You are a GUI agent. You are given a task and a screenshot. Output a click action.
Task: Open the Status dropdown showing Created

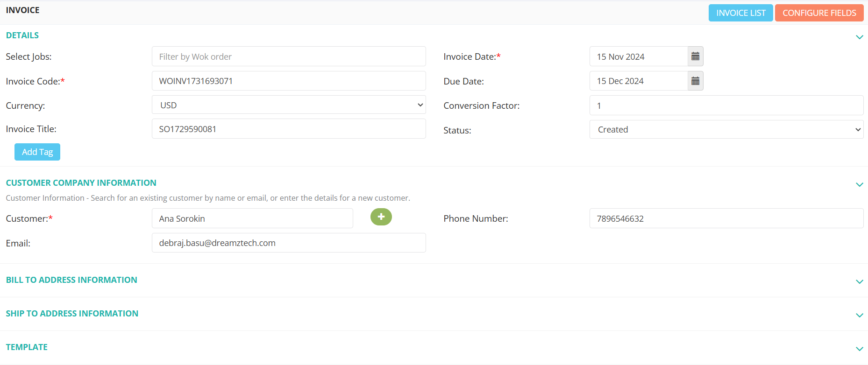click(726, 129)
